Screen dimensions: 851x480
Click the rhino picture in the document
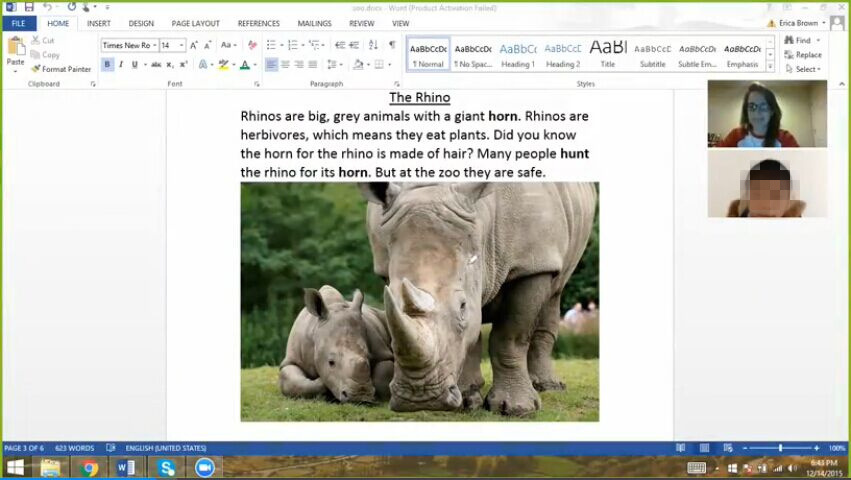(x=419, y=301)
